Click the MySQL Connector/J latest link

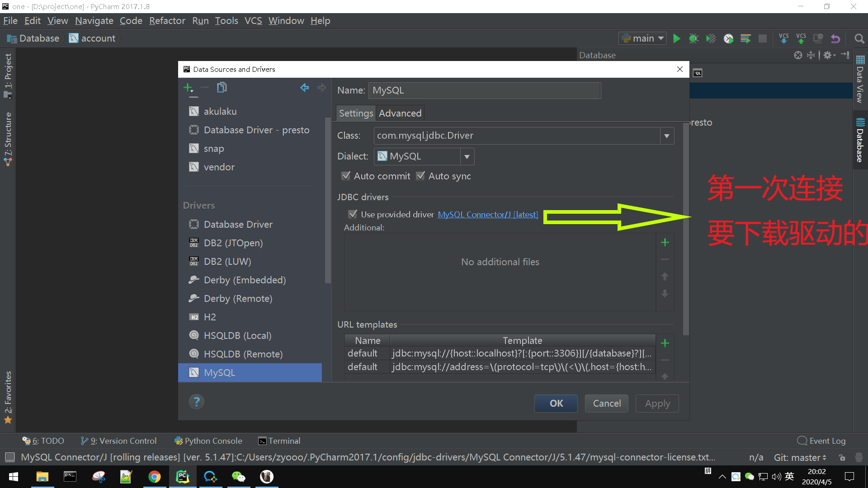coord(487,215)
